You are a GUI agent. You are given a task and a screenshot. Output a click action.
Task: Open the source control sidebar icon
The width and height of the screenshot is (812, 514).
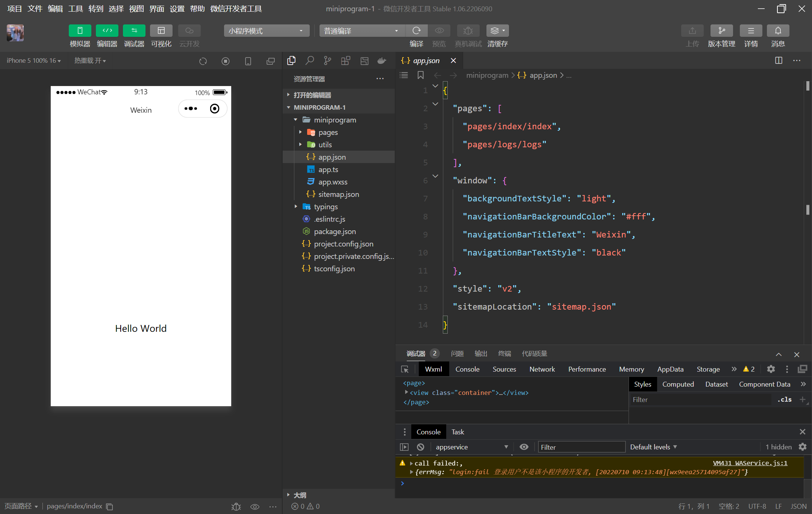pyautogui.click(x=327, y=60)
